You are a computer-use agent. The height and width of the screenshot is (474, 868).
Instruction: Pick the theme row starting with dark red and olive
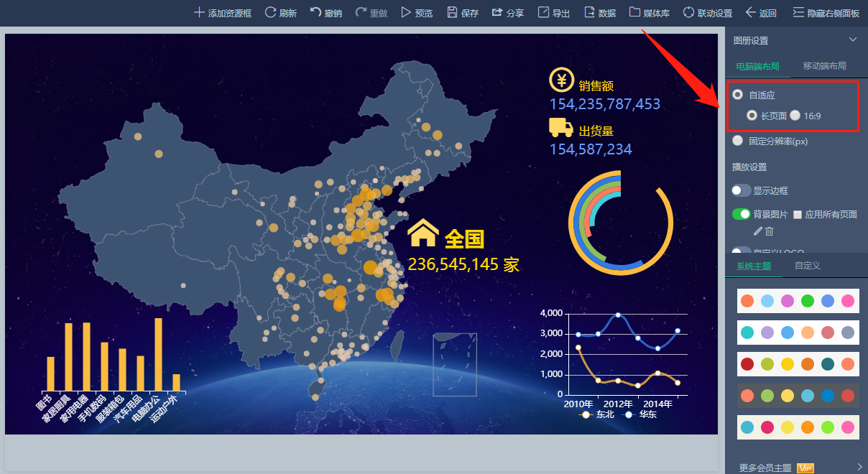(x=798, y=364)
